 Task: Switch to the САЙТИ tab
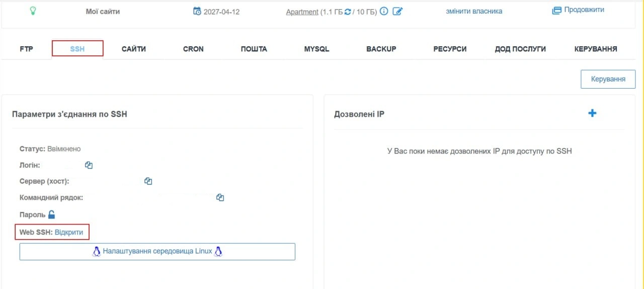(134, 49)
